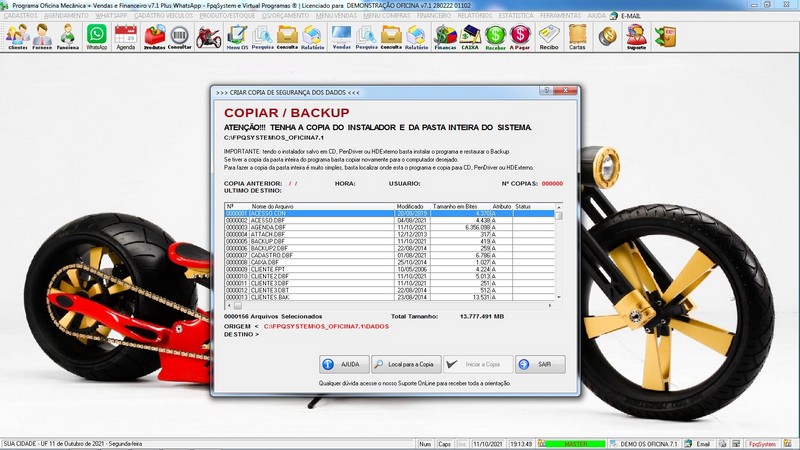Select the BACKUP.DBF file row
The height and width of the screenshot is (450, 800).
click(389, 241)
